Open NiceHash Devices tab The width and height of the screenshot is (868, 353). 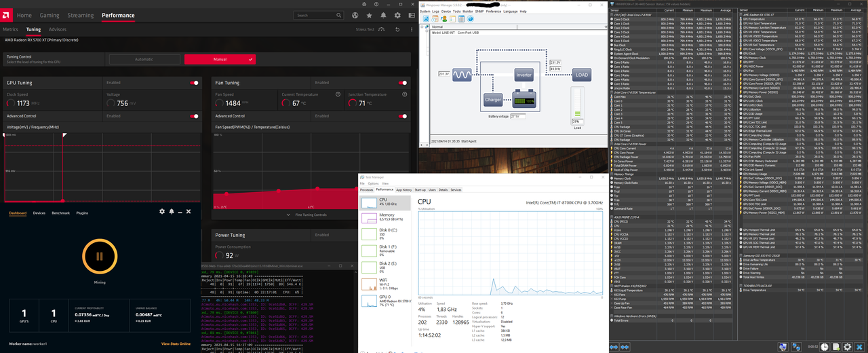tap(39, 212)
